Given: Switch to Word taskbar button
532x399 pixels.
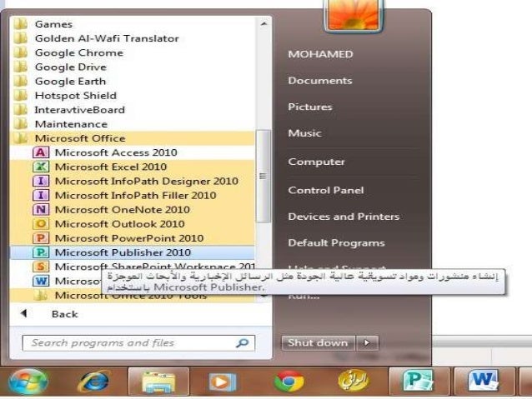Looking at the screenshot, I should pyautogui.click(x=484, y=382).
